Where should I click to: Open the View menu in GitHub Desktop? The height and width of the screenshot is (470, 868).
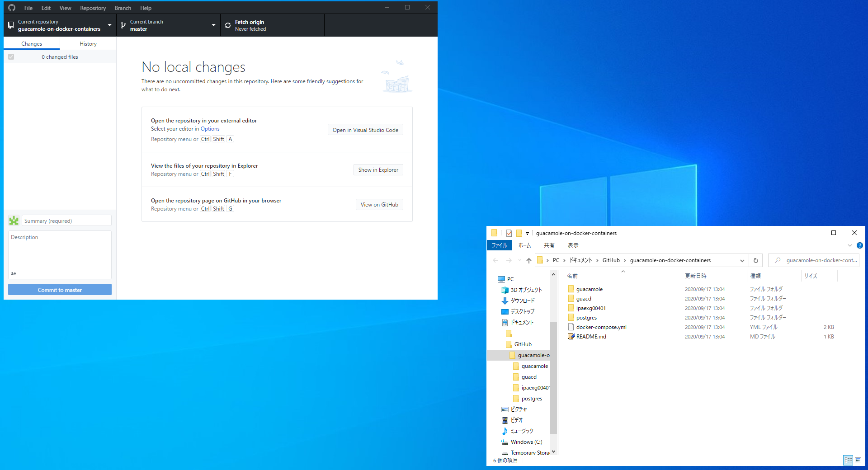point(65,8)
